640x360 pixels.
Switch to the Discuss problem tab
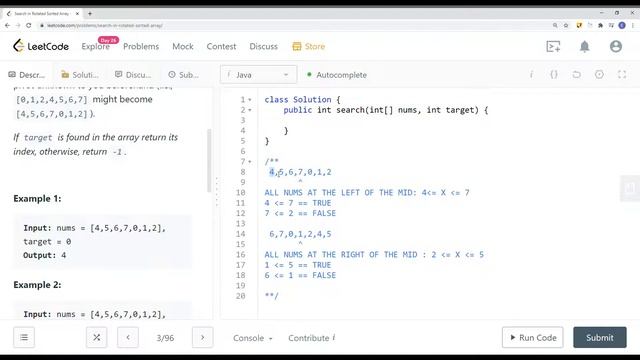[x=133, y=75]
